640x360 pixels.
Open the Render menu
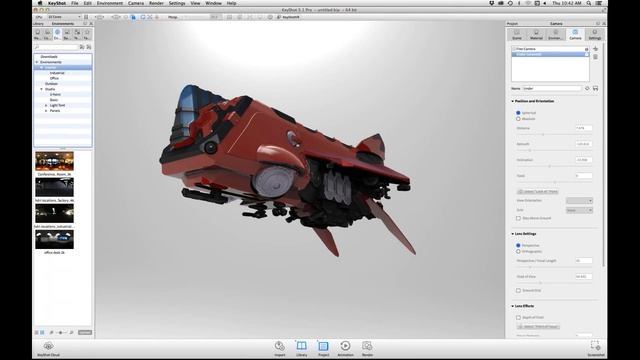[156, 3]
